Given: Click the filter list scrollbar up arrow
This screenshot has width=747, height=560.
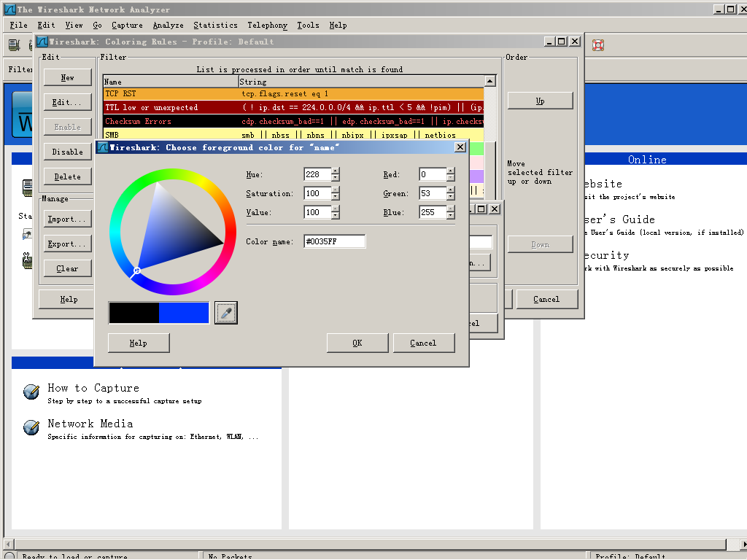Looking at the screenshot, I should (490, 81).
